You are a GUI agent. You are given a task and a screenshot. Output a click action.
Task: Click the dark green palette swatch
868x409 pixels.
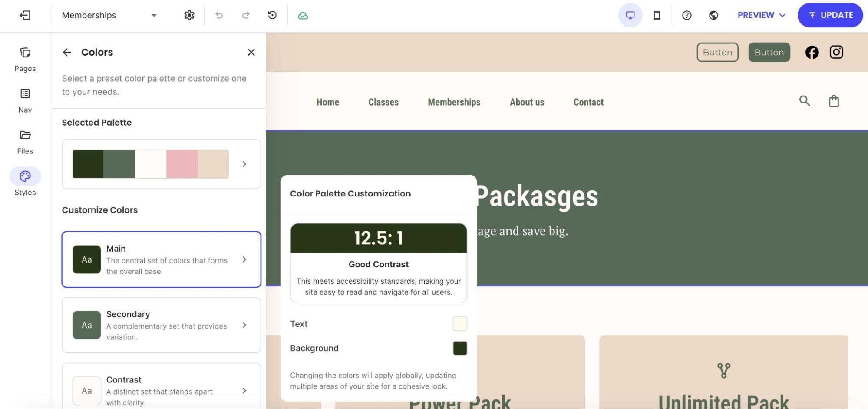[88, 164]
